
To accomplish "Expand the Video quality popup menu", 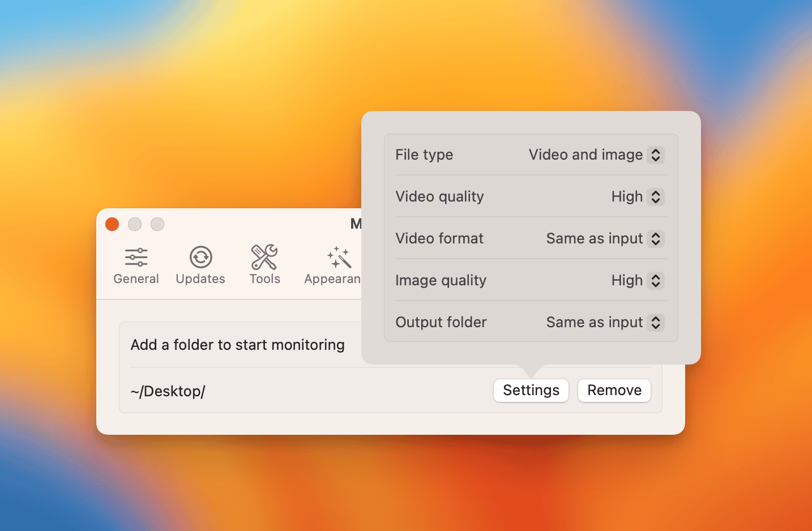I will 655,197.
